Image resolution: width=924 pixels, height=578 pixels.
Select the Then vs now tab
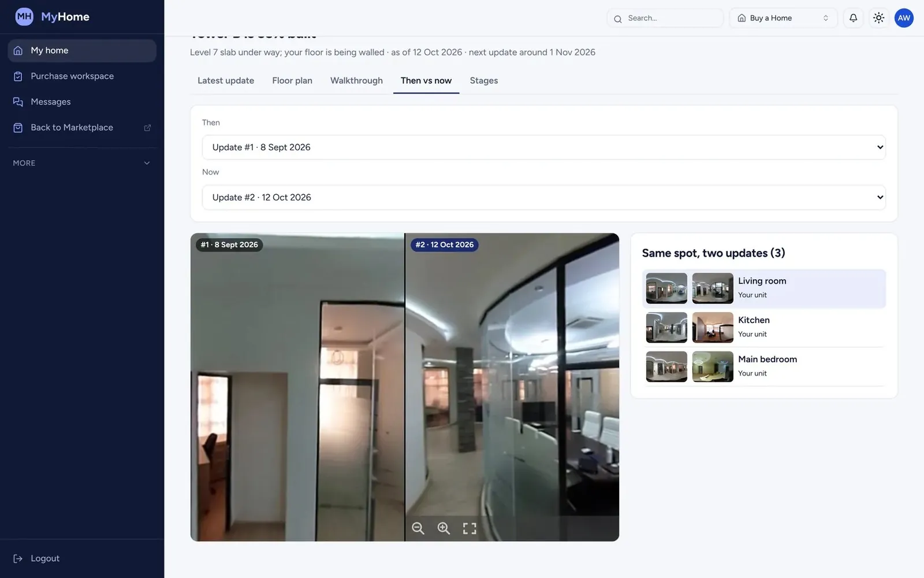426,81
